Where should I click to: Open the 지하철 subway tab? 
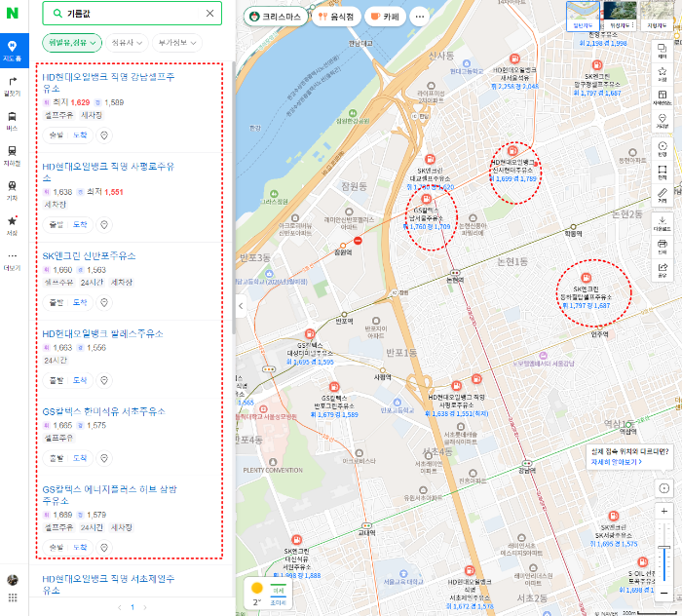pos(12,156)
